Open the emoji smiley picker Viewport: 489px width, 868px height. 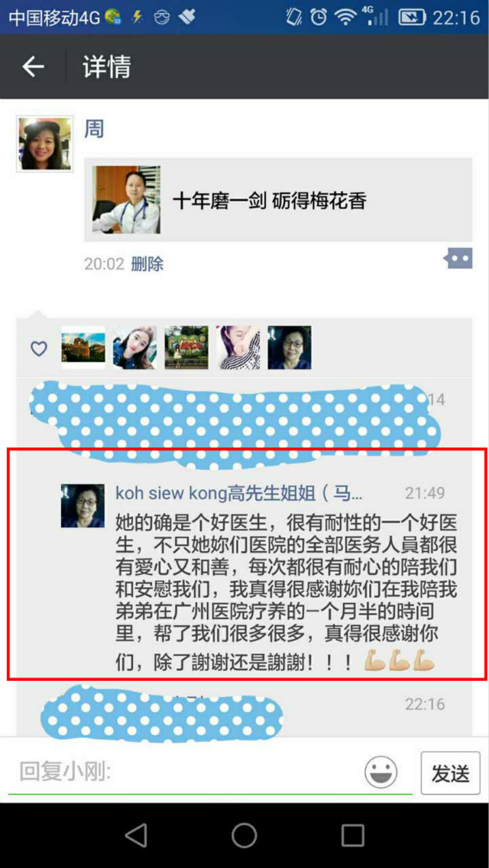pyautogui.click(x=381, y=773)
